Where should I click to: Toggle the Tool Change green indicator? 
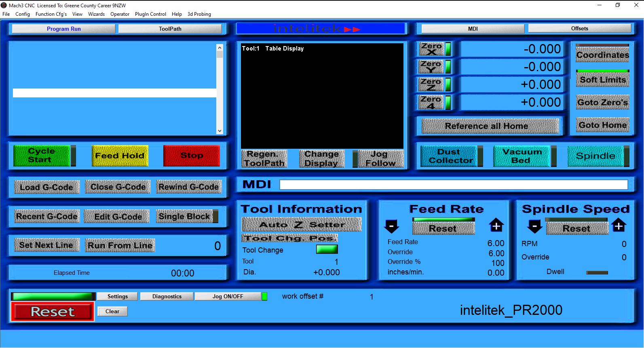click(x=327, y=249)
